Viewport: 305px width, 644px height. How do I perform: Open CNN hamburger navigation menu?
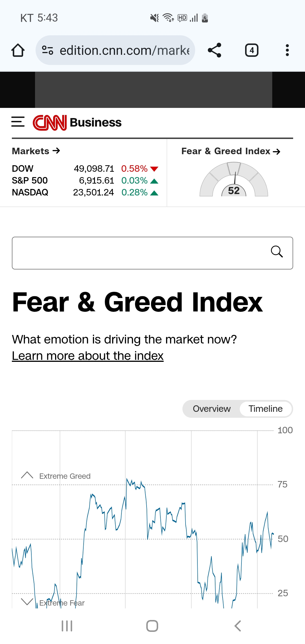pos(18,122)
